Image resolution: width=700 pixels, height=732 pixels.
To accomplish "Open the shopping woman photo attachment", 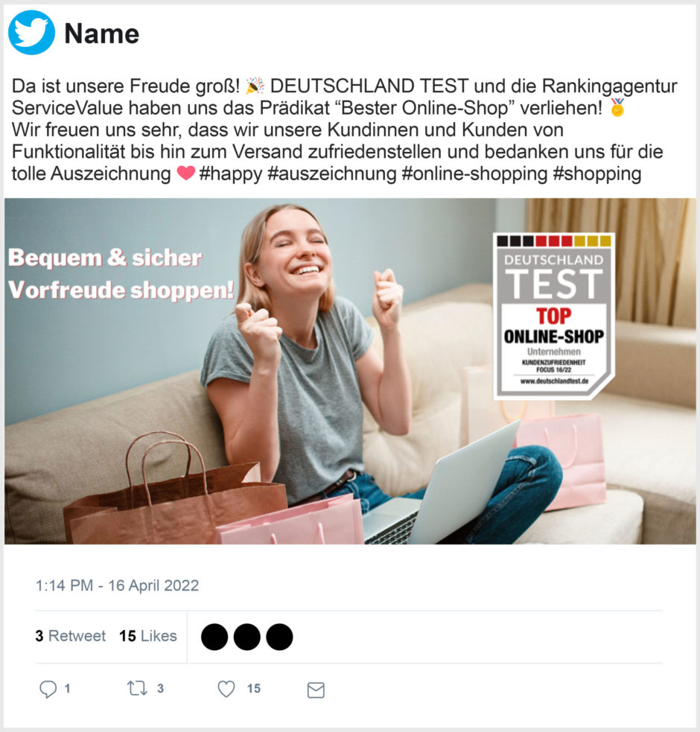I will pyautogui.click(x=350, y=371).
